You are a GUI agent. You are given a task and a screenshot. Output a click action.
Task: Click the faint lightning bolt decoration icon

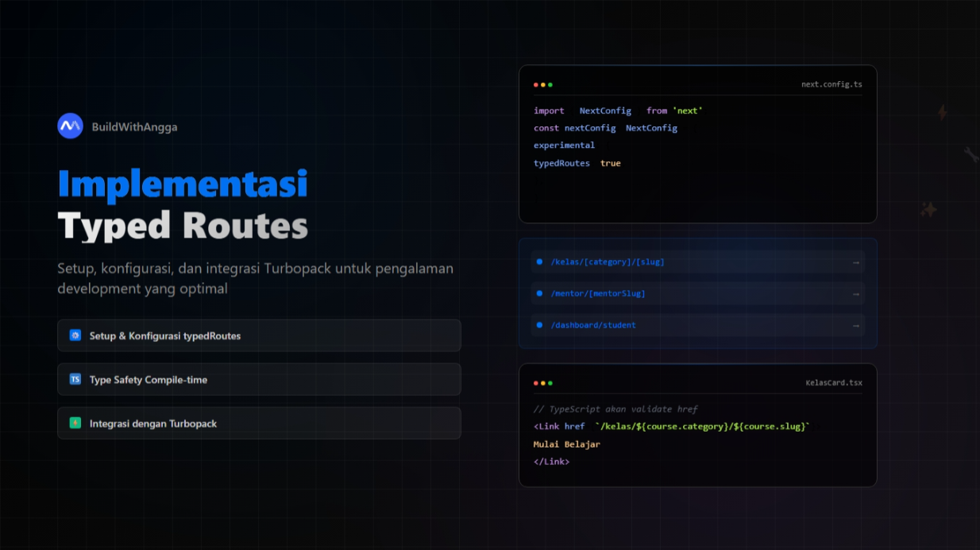[x=943, y=112]
